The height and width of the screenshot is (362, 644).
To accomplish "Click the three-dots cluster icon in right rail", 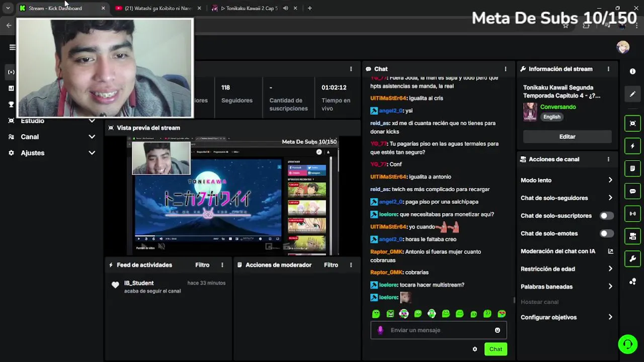I will [x=632, y=282].
